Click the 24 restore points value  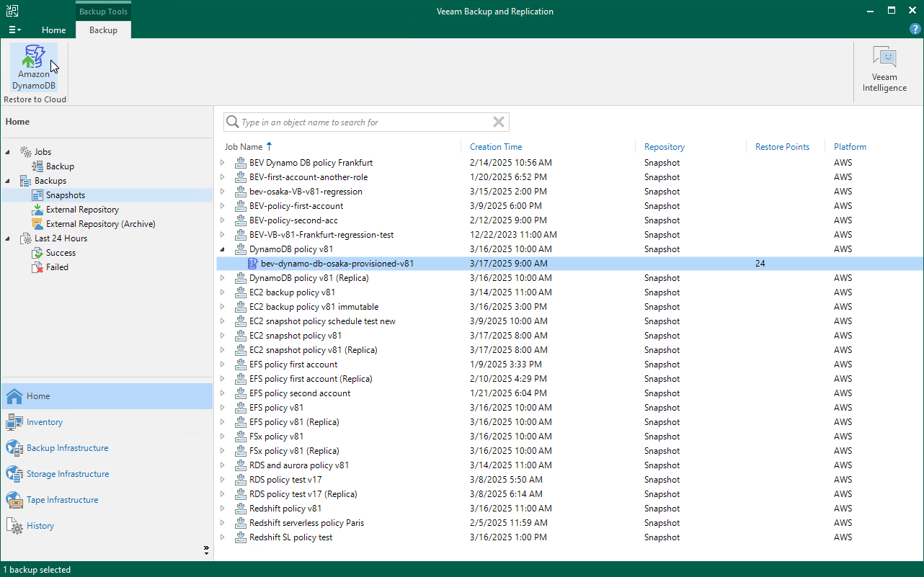760,264
